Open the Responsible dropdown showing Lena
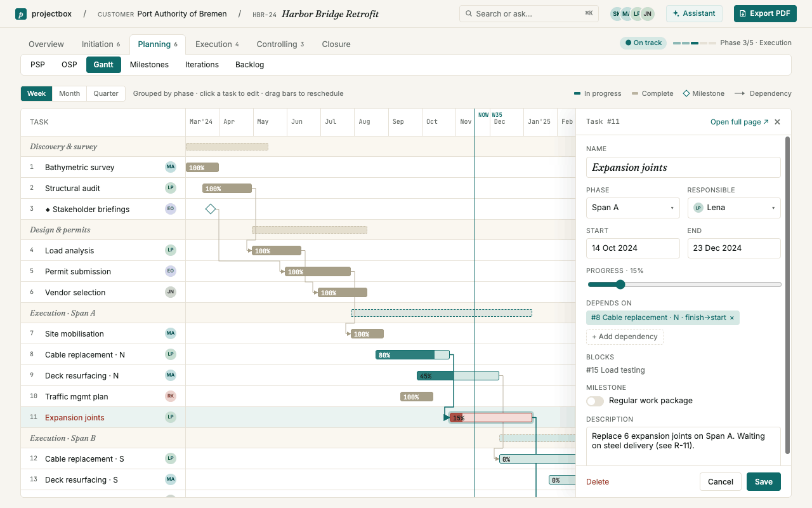 (x=734, y=208)
